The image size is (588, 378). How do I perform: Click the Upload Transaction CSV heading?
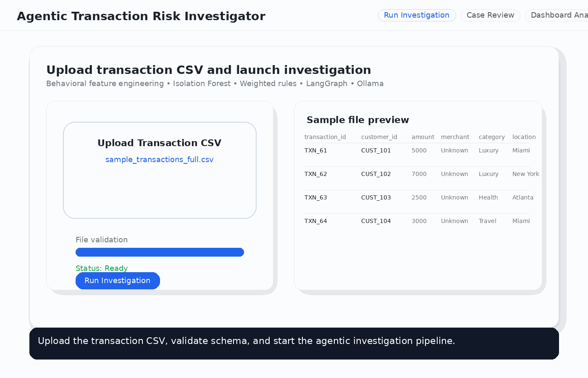[159, 143]
